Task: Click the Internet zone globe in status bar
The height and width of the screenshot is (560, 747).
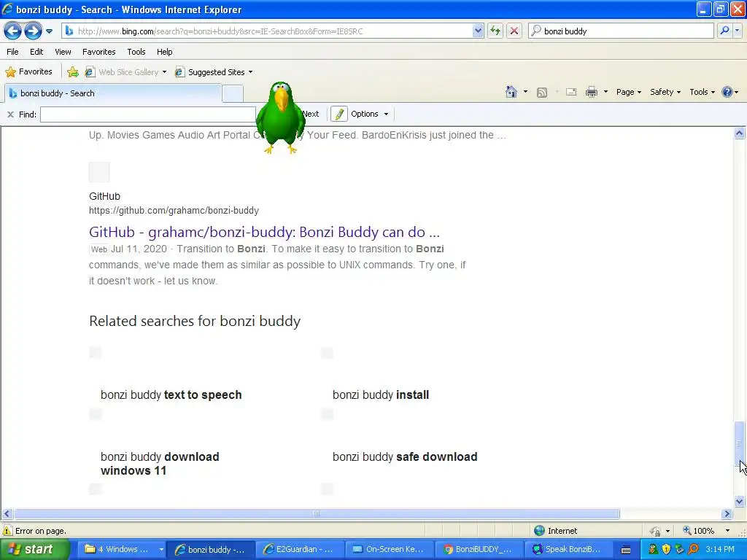Action: click(539, 531)
